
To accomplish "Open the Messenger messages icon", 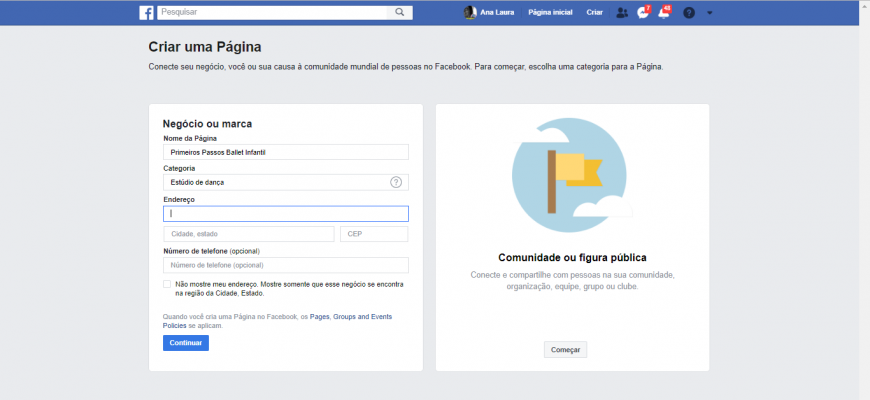I will [x=643, y=13].
